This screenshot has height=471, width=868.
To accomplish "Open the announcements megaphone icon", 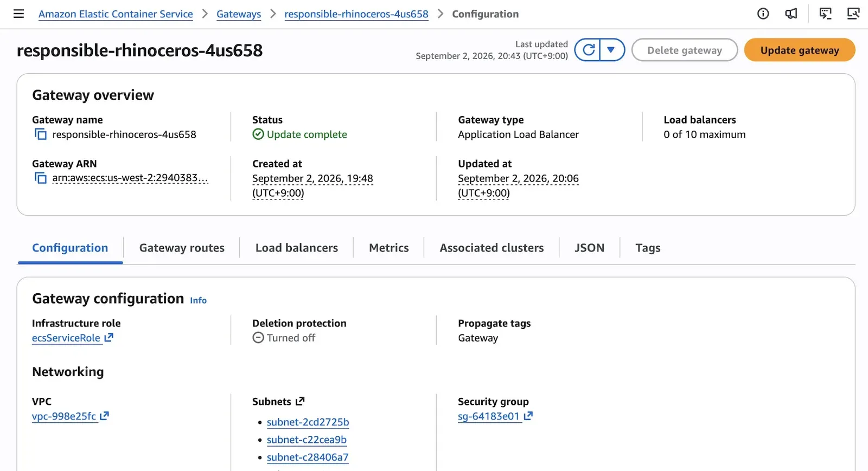I will tap(791, 14).
